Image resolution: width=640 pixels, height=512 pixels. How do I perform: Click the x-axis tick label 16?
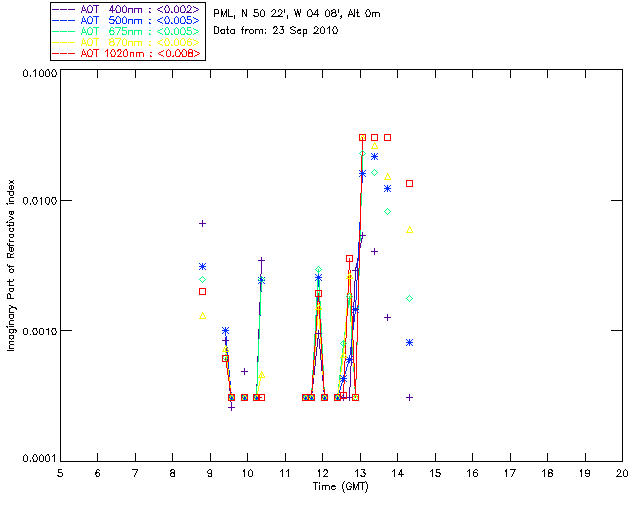coord(473,473)
